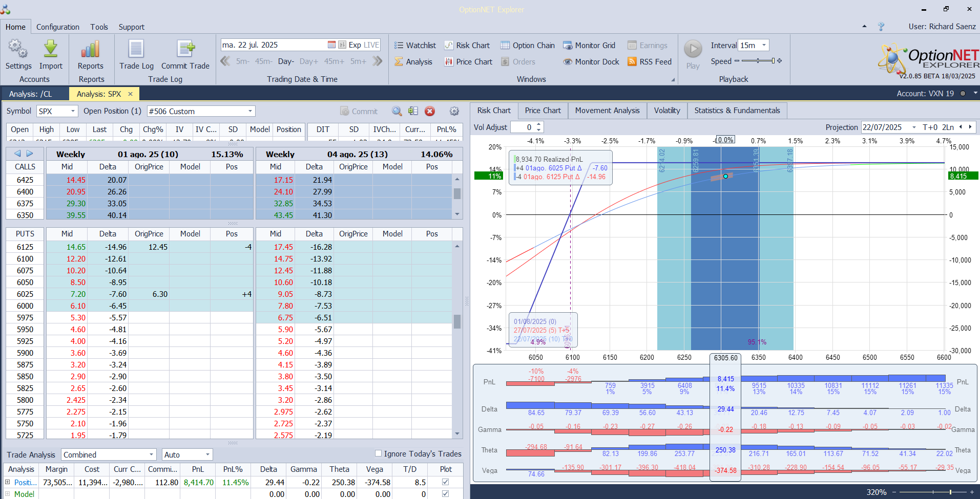Open the Risk Chart window from the ribbon
980x499 pixels.
point(467,46)
